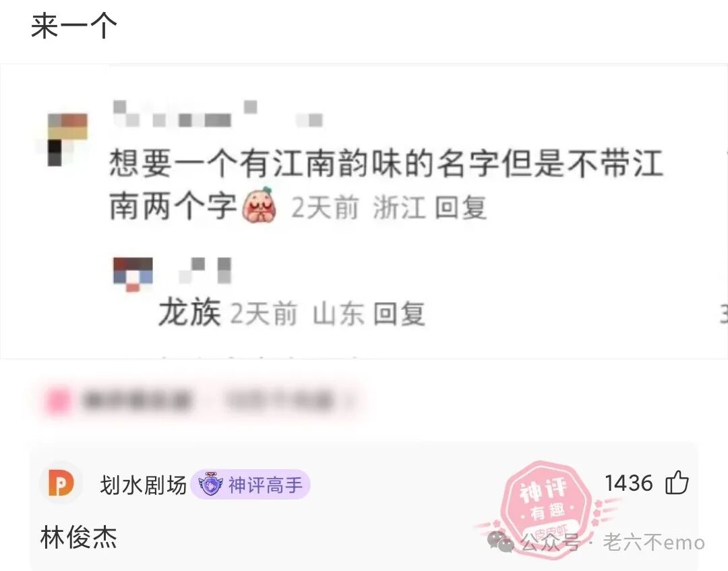728x571 pixels.
Task: Tap the 1436 like count
Action: coord(628,483)
